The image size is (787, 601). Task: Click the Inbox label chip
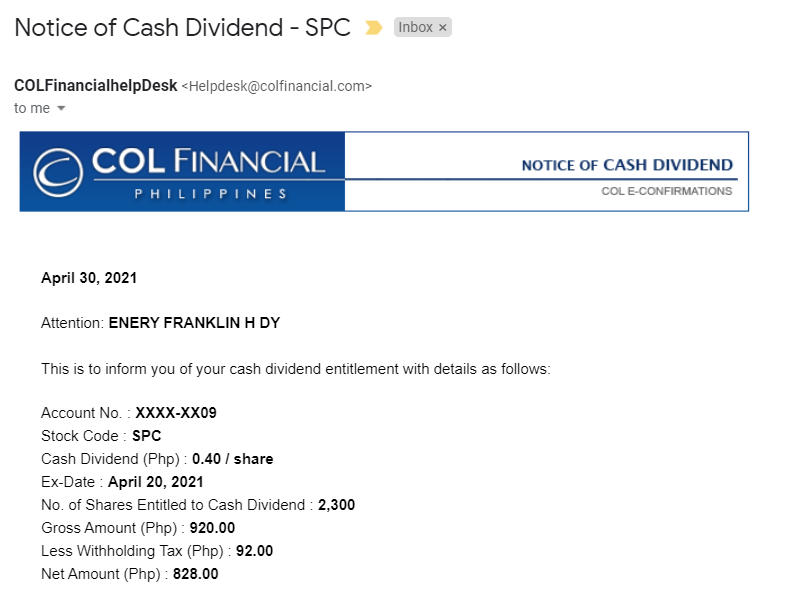[x=423, y=27]
